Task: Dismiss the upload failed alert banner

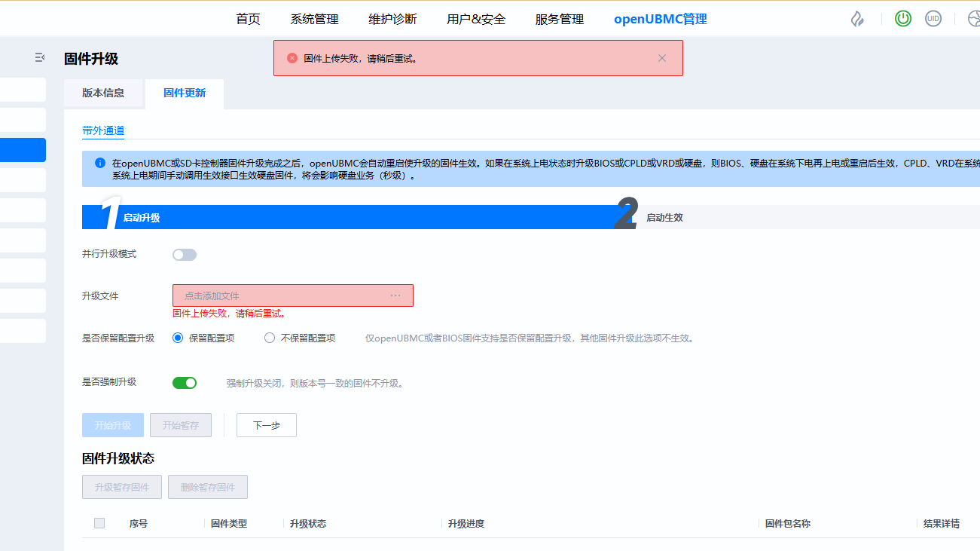Action: (662, 58)
